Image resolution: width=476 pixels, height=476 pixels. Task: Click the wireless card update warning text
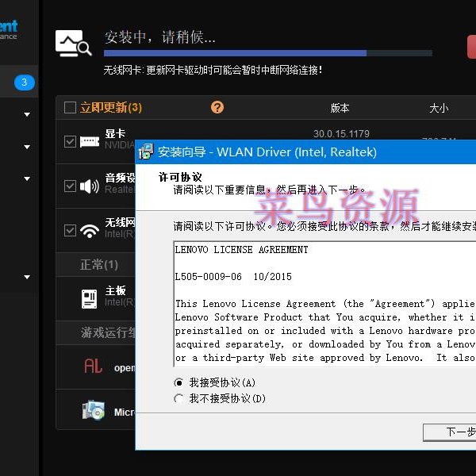pos(213,70)
